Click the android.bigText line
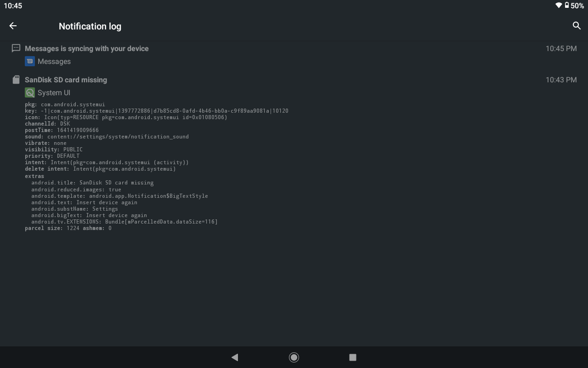The width and height of the screenshot is (588, 368). coord(89,215)
